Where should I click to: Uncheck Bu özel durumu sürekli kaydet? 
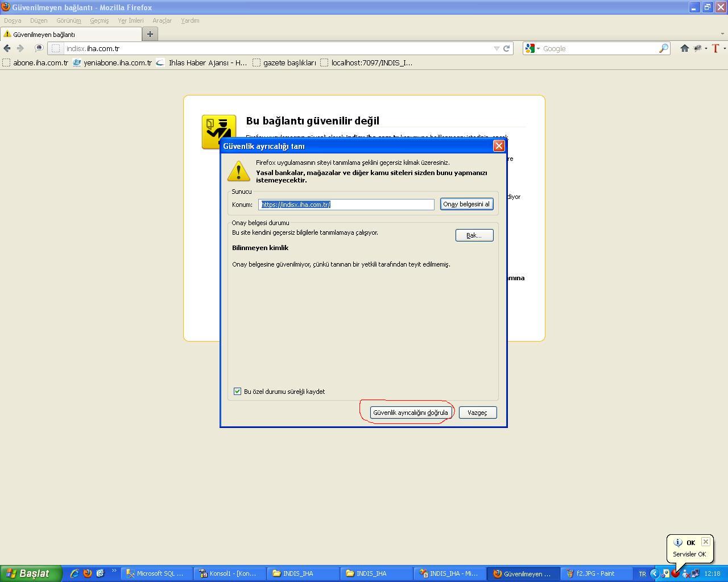(237, 391)
